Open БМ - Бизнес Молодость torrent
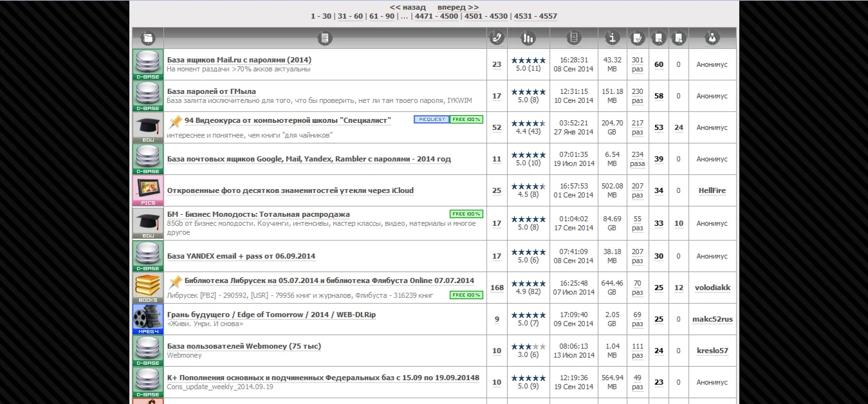868x404 pixels. pyautogui.click(x=259, y=214)
